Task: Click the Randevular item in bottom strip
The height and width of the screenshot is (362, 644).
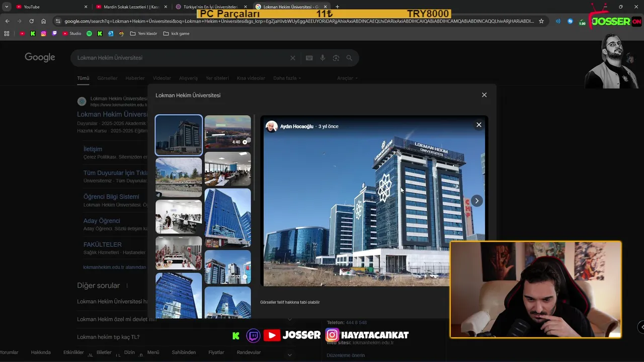Action: coord(249,352)
